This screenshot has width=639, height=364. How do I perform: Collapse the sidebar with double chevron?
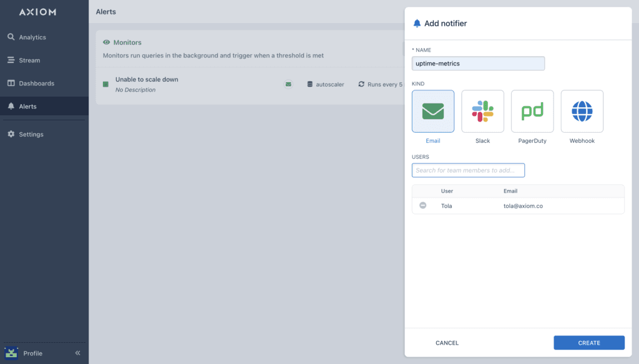(78, 353)
